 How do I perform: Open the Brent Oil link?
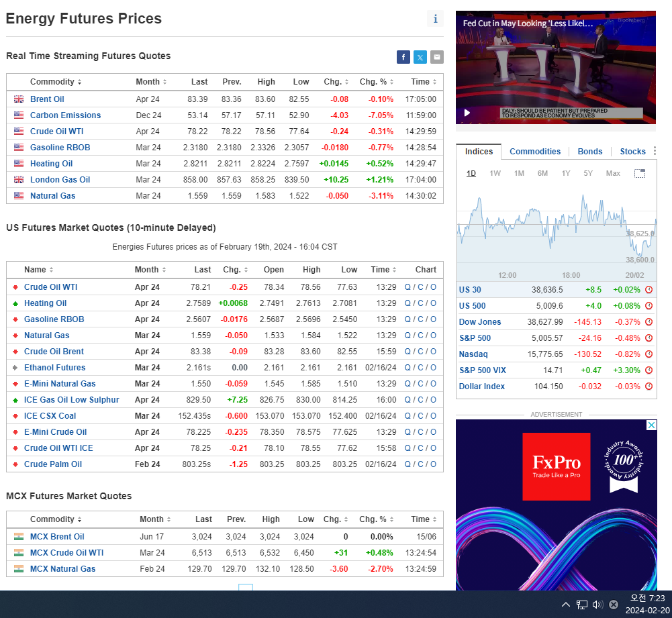tap(47, 99)
